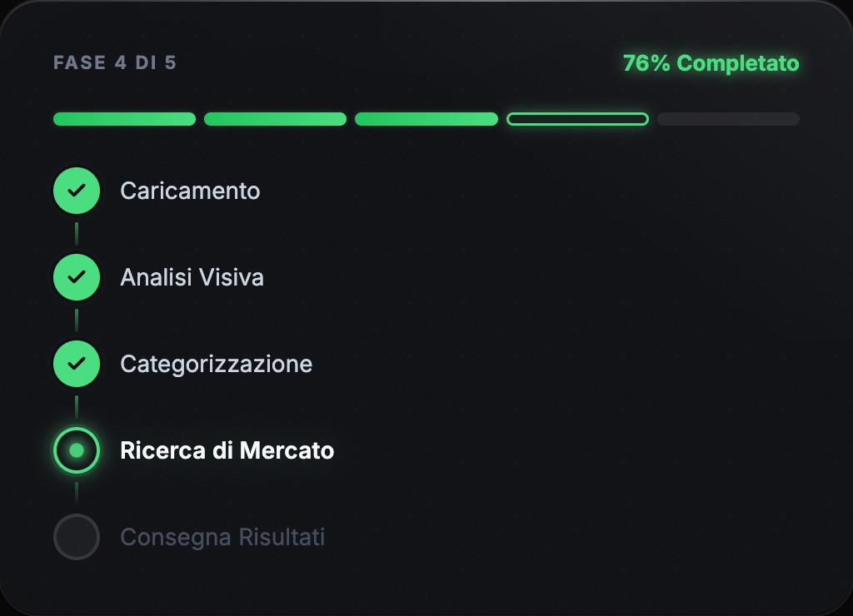Expand the Ricerca di Mercato step details
The width and height of the screenshot is (853, 616).
[x=227, y=450]
